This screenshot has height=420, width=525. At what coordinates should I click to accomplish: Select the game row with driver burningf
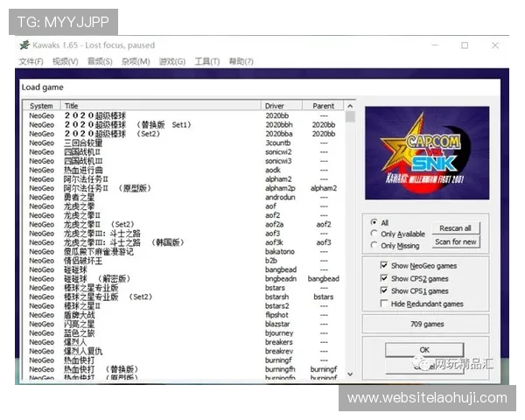(x=184, y=360)
